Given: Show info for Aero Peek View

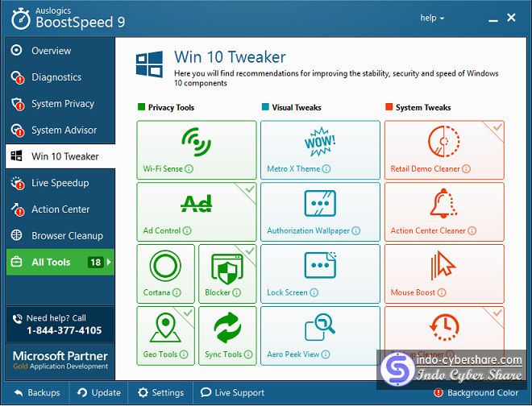Looking at the screenshot, I should pyautogui.click(x=326, y=354).
